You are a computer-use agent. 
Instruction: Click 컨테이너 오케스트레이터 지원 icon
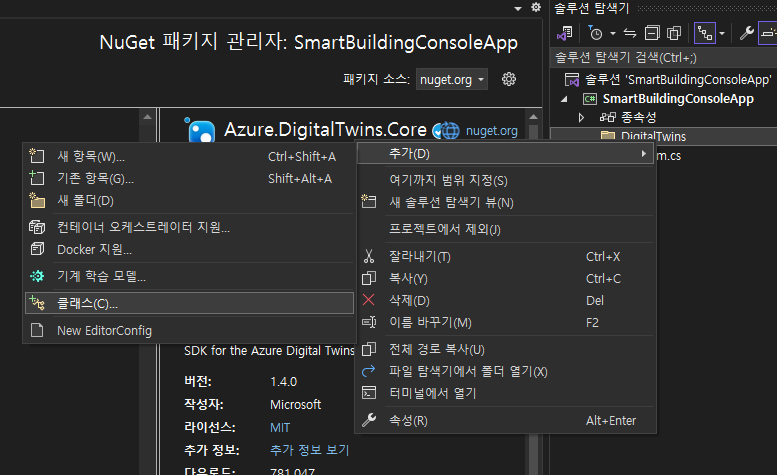pyautogui.click(x=37, y=227)
